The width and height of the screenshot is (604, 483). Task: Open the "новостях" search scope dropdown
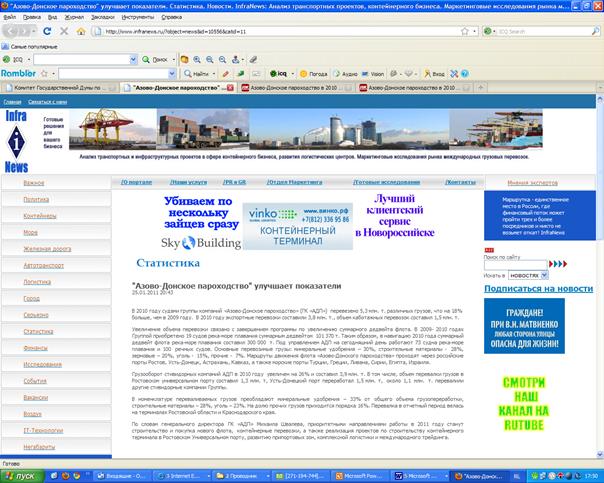click(544, 275)
